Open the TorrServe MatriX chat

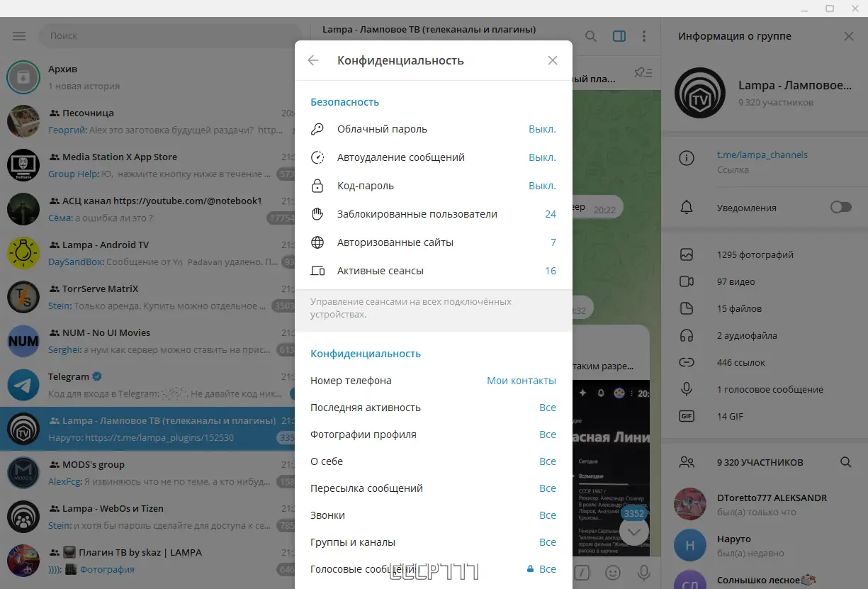pyautogui.click(x=147, y=297)
